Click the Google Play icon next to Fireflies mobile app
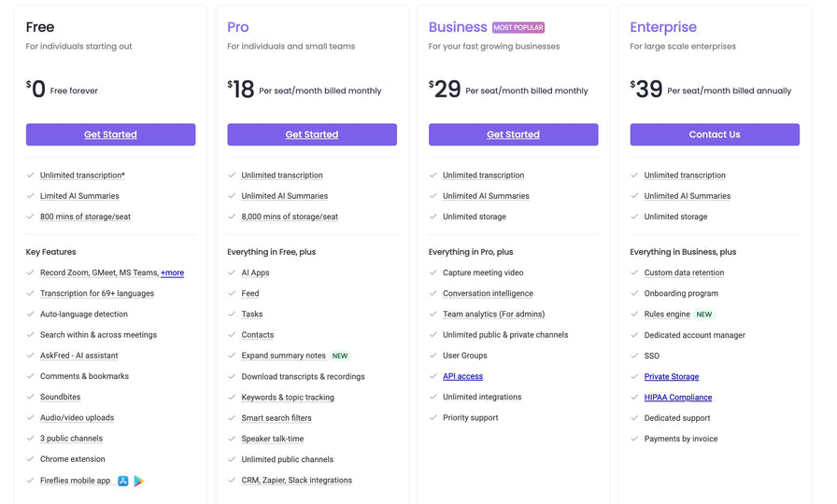 click(138, 481)
